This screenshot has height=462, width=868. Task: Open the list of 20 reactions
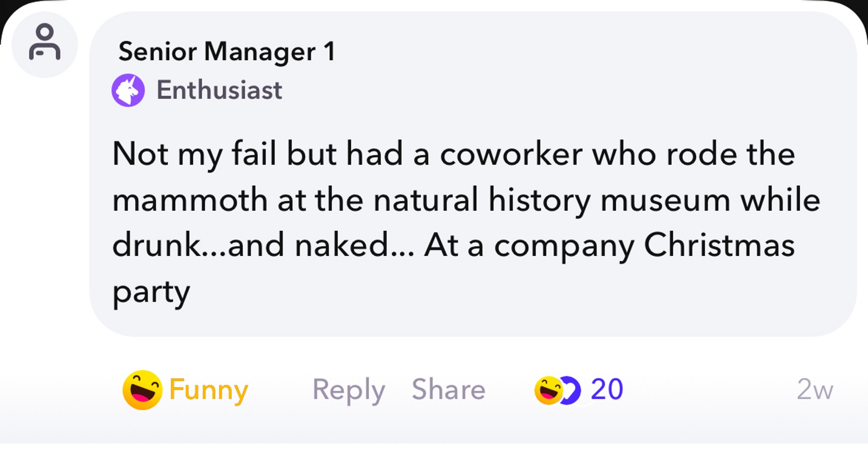click(x=606, y=390)
